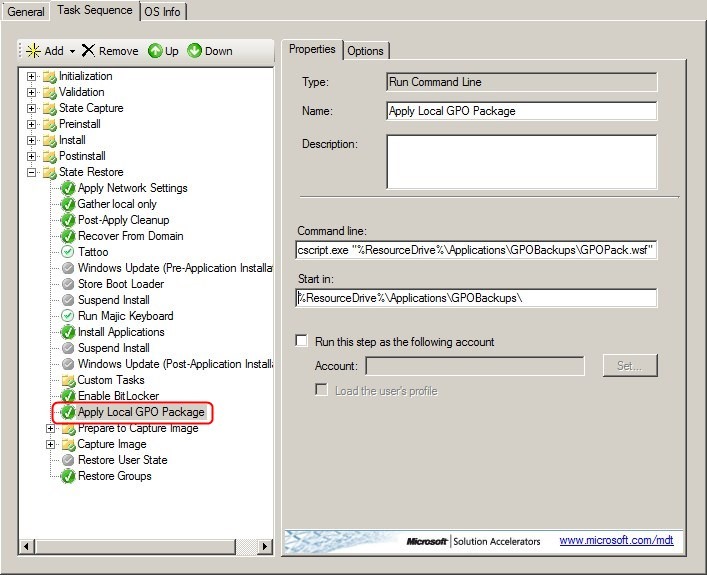Expand the Prepare to Capture Image group
This screenshot has height=575, width=707.
pyautogui.click(x=50, y=428)
